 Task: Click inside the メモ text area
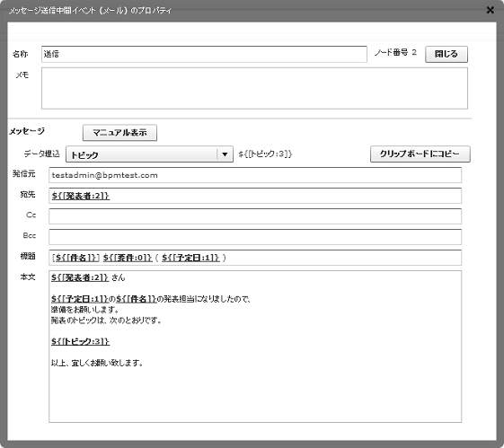click(254, 88)
